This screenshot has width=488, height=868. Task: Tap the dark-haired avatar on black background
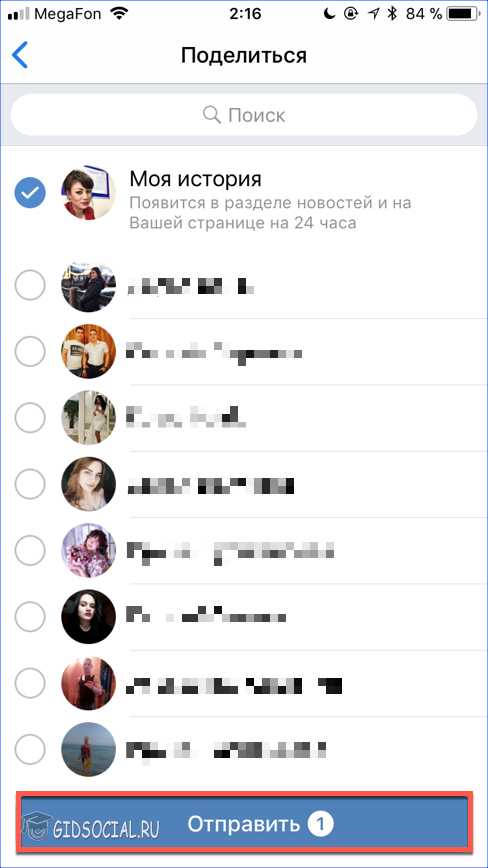89,616
